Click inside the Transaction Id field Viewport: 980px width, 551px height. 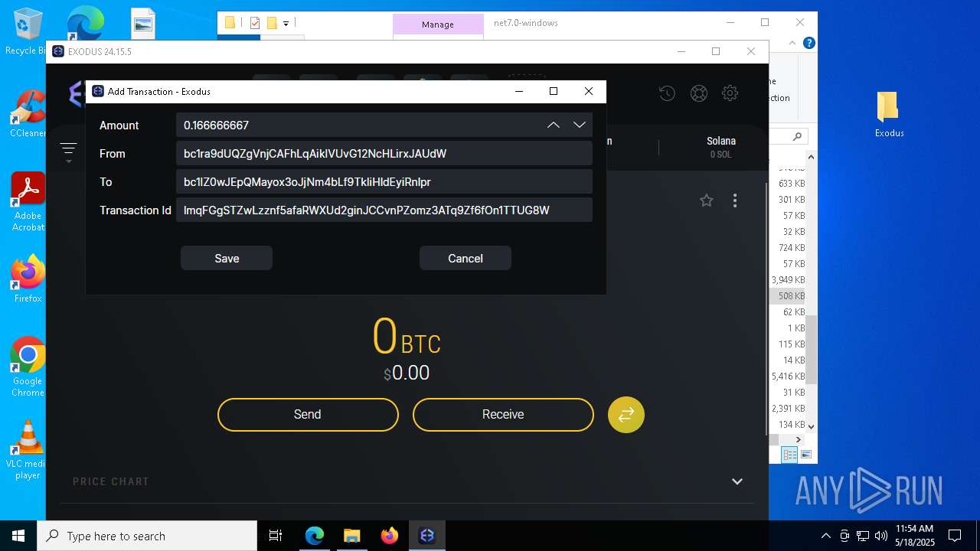click(384, 210)
